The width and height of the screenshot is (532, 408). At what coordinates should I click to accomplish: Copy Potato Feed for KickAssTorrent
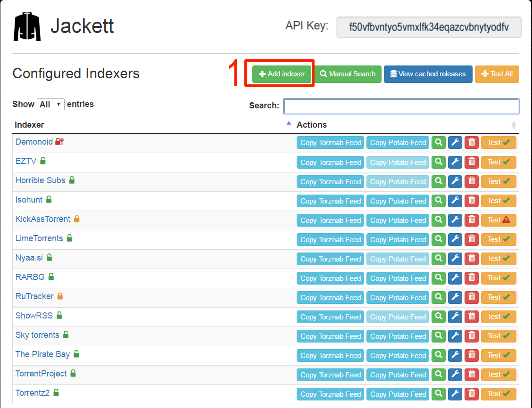coord(398,220)
